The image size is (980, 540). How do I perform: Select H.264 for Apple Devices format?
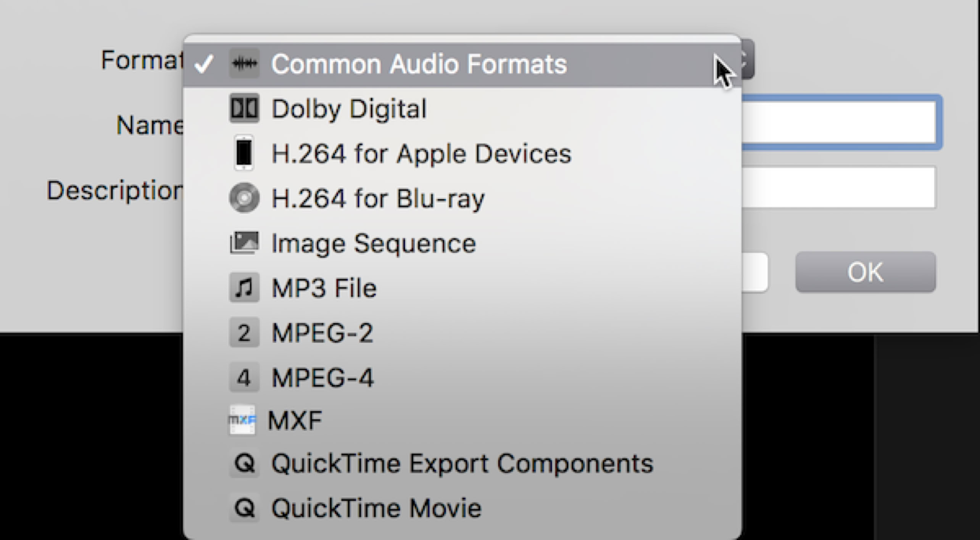421,154
